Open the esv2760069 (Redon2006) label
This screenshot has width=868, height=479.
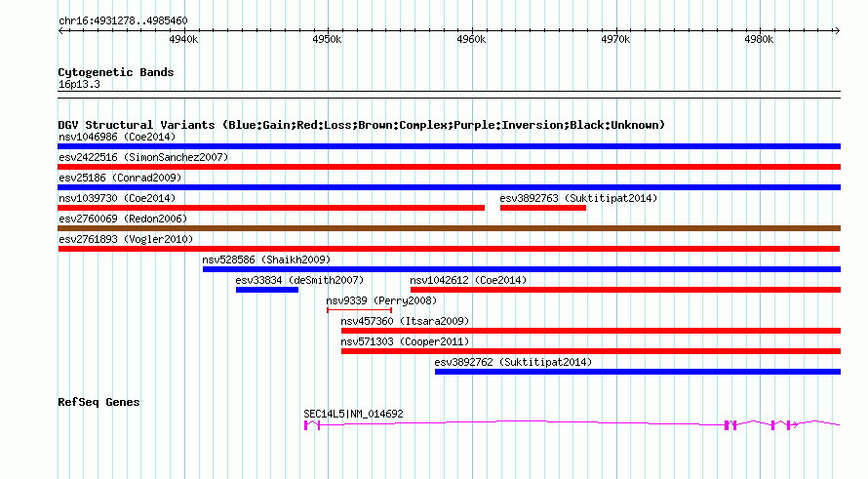pyautogui.click(x=123, y=219)
